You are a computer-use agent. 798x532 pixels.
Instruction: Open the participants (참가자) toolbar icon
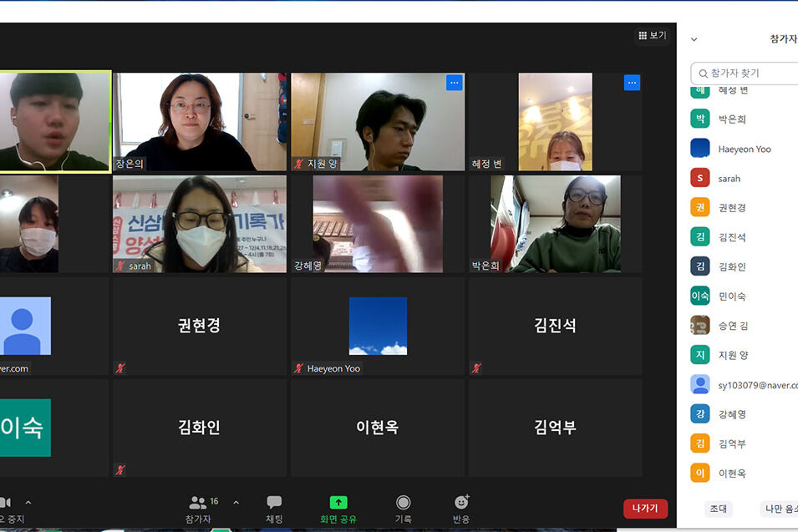[x=199, y=507]
